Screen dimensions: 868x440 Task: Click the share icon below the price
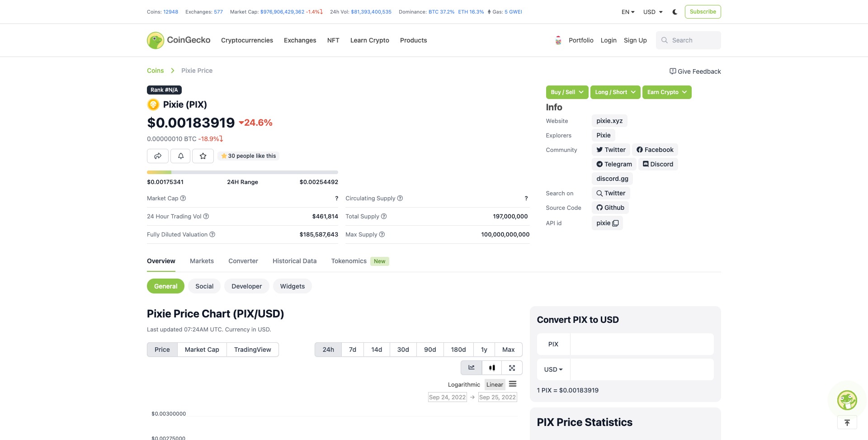point(157,156)
